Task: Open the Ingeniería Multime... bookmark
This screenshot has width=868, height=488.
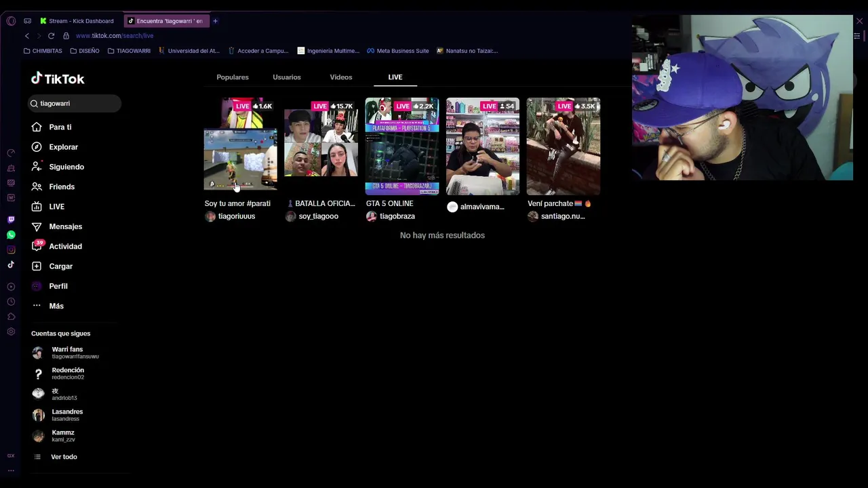Action: (x=328, y=51)
